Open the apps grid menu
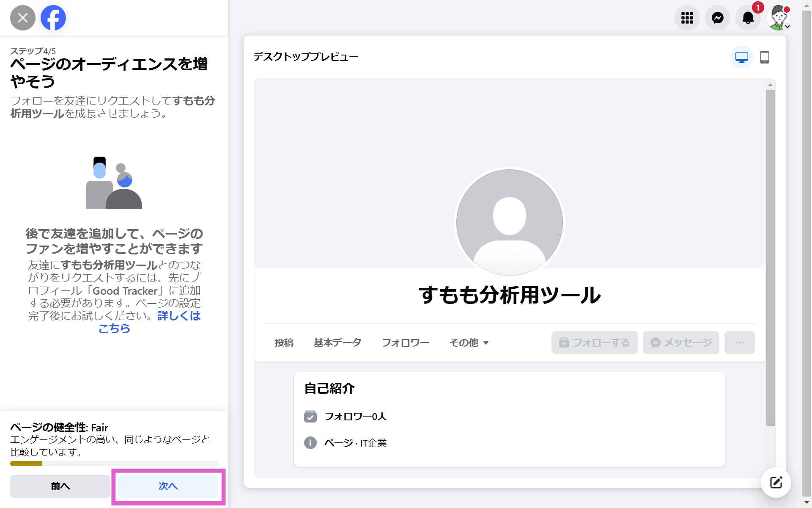The image size is (812, 508). pos(687,18)
